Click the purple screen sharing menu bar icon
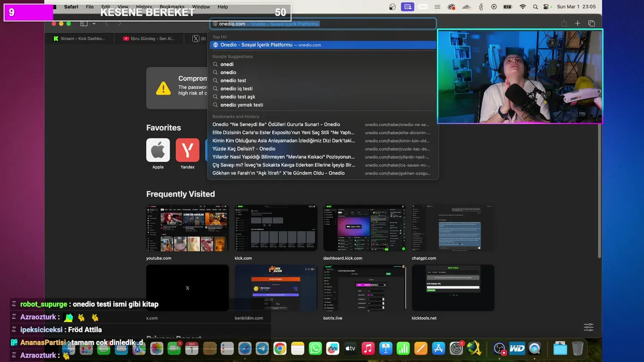Viewport: 644px width, 362px height. pyautogui.click(x=408, y=7)
